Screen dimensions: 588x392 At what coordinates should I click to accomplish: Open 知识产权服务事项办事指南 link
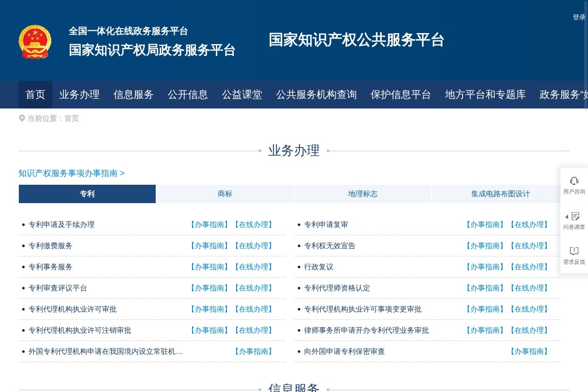click(x=69, y=173)
